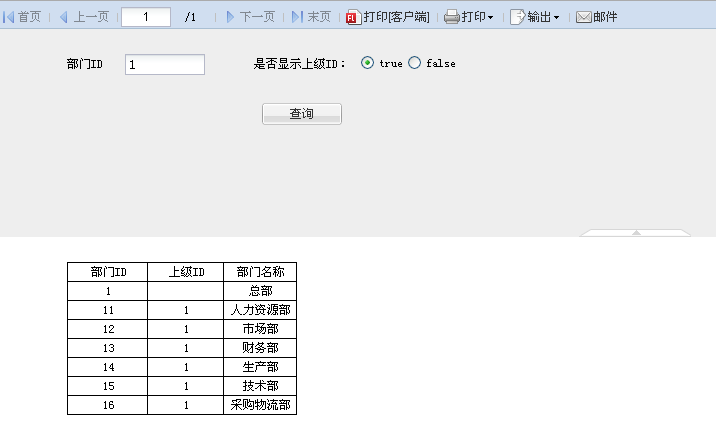Open the 打印 dropdown arrow

click(490, 18)
